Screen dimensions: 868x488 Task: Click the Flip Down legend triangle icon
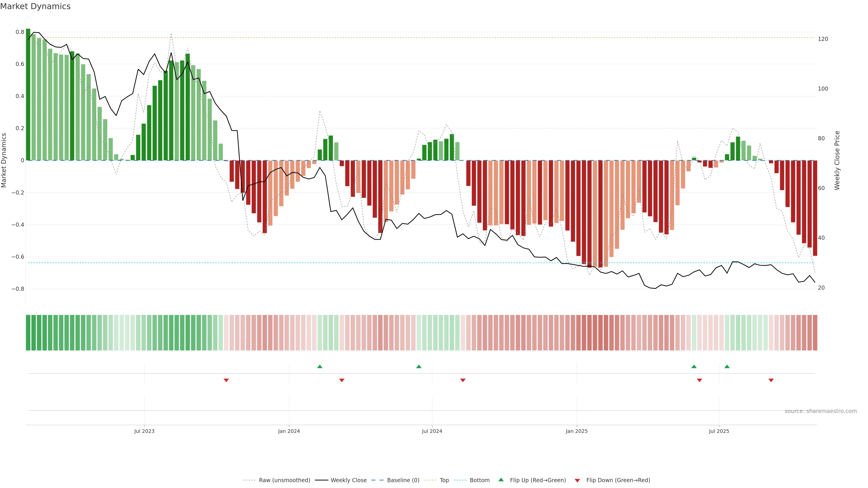[577, 481]
